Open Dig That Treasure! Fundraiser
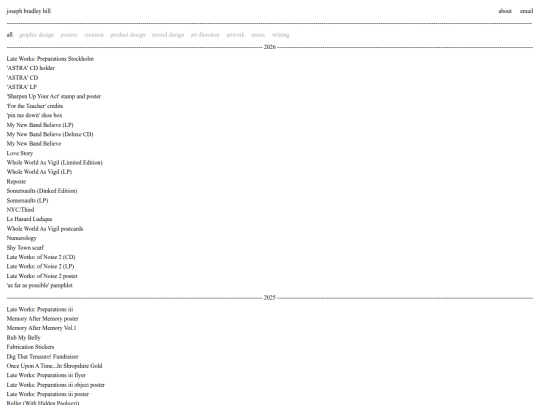The width and height of the screenshot is (540, 405). point(42,356)
